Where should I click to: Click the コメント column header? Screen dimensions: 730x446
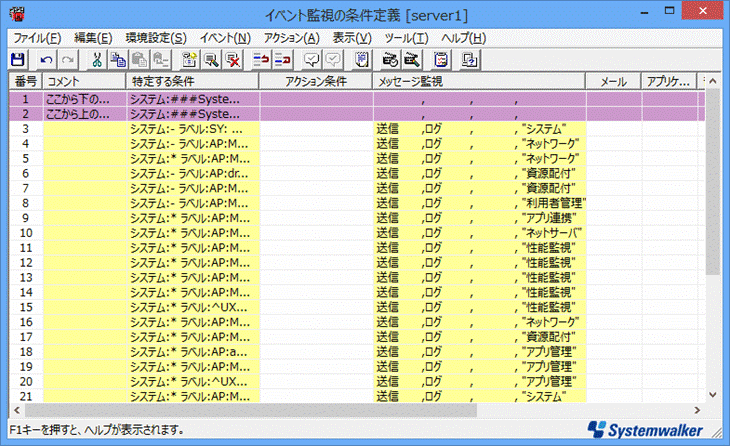click(x=84, y=81)
